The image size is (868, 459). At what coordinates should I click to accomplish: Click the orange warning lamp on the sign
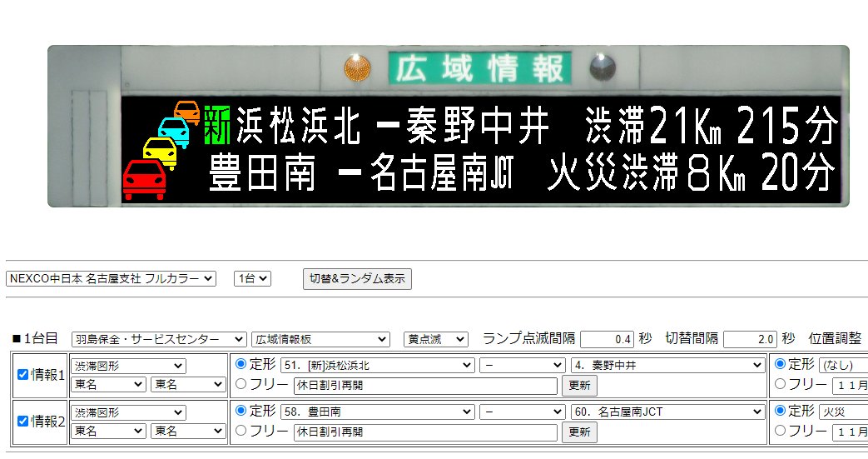coord(358,67)
